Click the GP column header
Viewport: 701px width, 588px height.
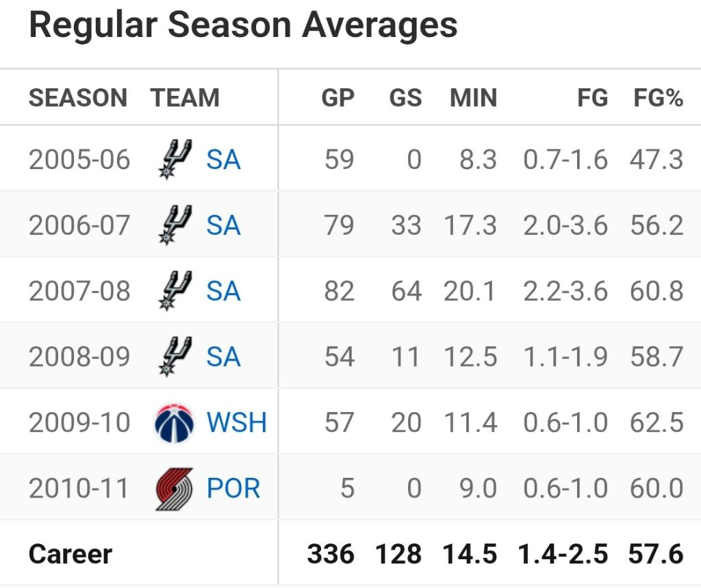click(x=338, y=98)
